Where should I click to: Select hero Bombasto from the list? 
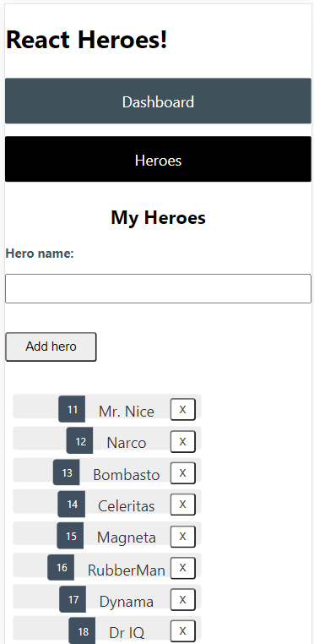click(x=106, y=470)
